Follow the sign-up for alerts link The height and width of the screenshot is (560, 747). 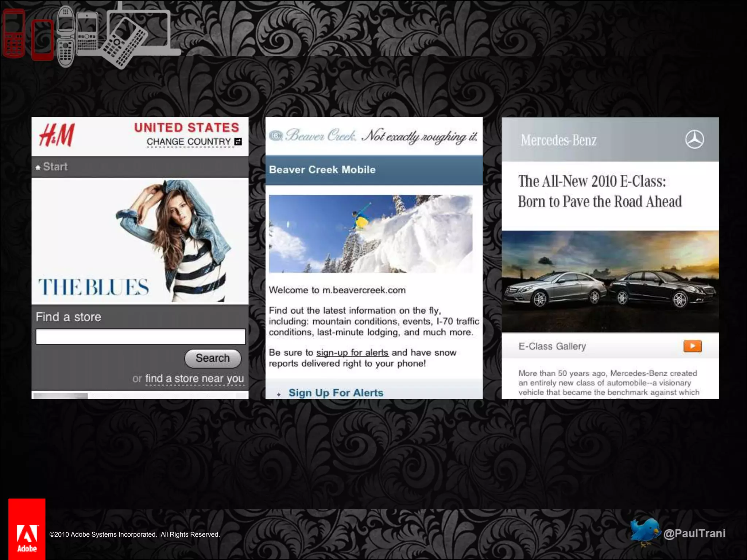[x=352, y=353]
